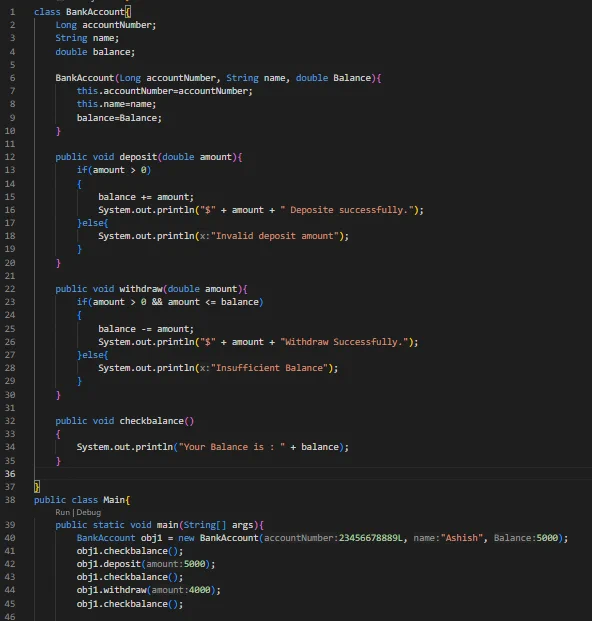Click the Balance value 5000 on line 40
This screenshot has height=621, width=592.
point(547,538)
